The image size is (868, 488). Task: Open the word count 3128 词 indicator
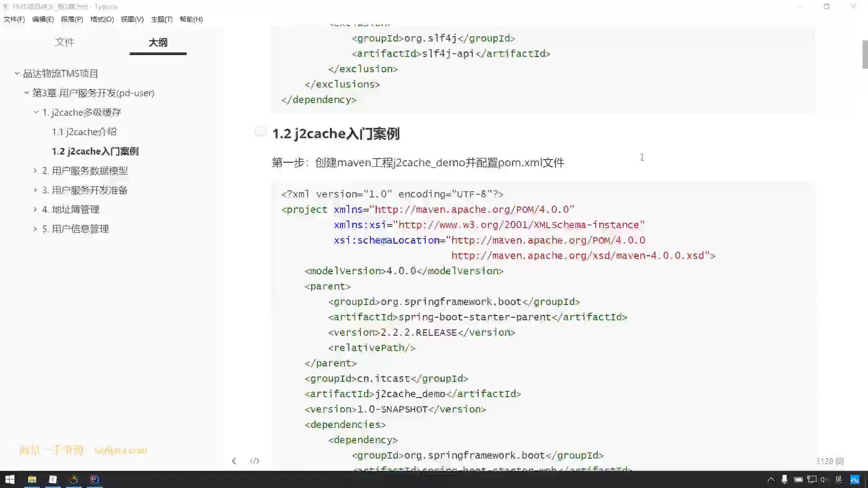click(830, 461)
